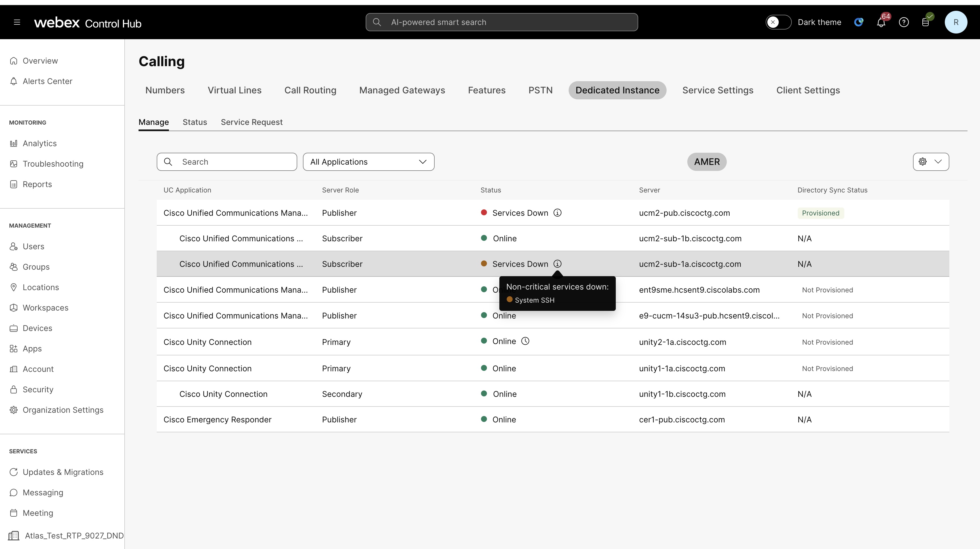Image resolution: width=980 pixels, height=549 pixels.
Task: Click info icon on ucm2-sub-1a row
Action: coord(557,264)
